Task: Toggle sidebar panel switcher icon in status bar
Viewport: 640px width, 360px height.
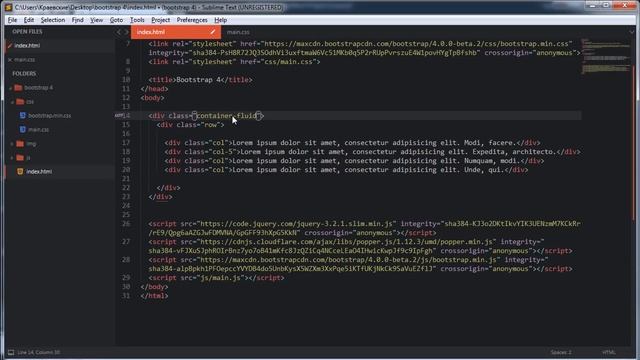Action: [x=11, y=352]
